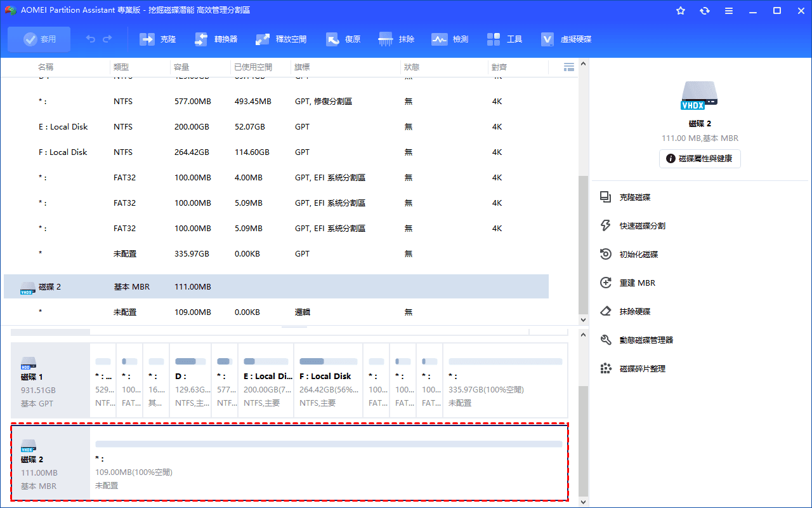Open the Virtual disk (虛擬硬碟) tool
The width and height of the screenshot is (812, 508).
click(x=566, y=39)
